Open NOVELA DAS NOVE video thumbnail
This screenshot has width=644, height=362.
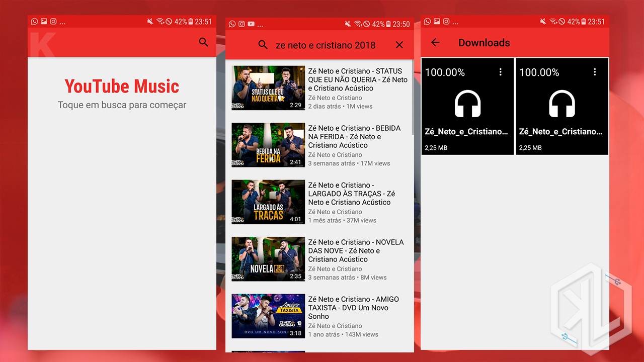[268, 259]
